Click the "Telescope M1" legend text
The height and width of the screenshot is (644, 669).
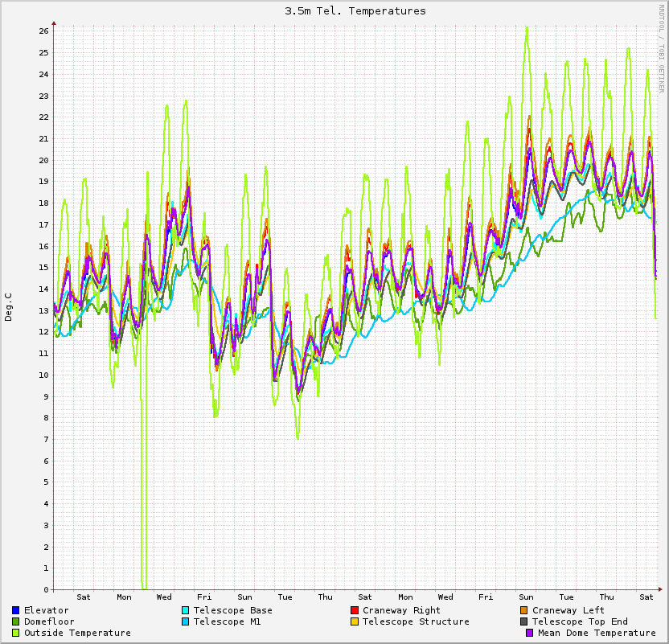227,622
